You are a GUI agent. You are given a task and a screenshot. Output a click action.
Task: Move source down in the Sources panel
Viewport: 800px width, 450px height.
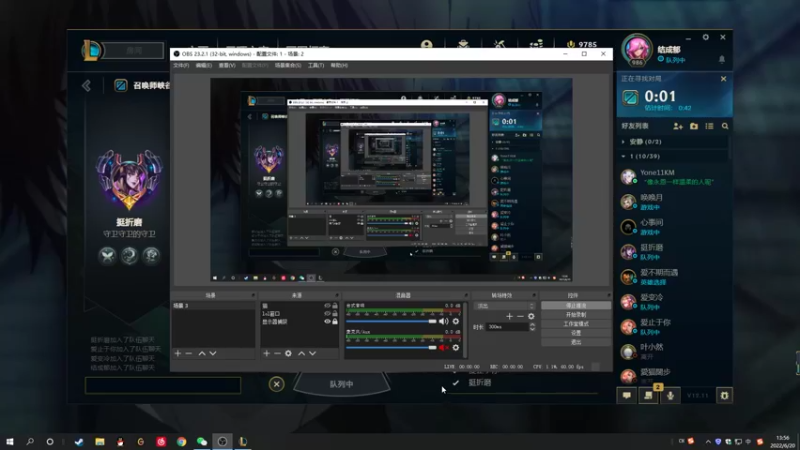pos(312,353)
